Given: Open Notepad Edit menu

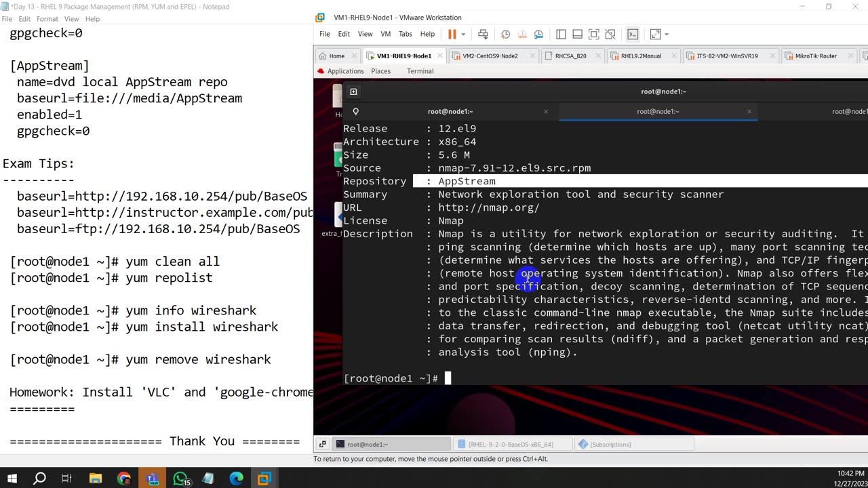Looking at the screenshot, I should pos(24,19).
